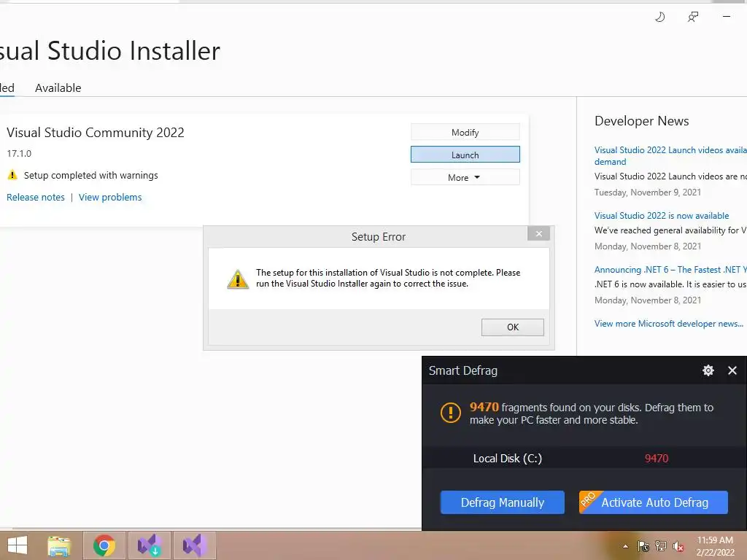Screen dimensions: 747x560
Task: Open the Installed tab
Action: pos(7,88)
